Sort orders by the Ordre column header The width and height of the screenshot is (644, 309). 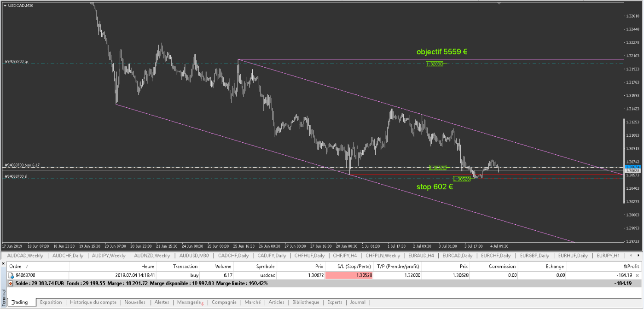[x=38, y=266]
